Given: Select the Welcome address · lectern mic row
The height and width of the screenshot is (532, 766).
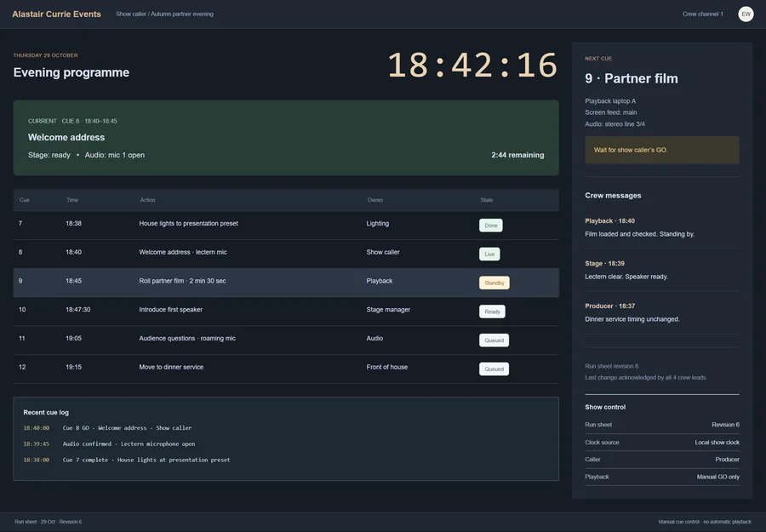Looking at the screenshot, I should tap(286, 254).
